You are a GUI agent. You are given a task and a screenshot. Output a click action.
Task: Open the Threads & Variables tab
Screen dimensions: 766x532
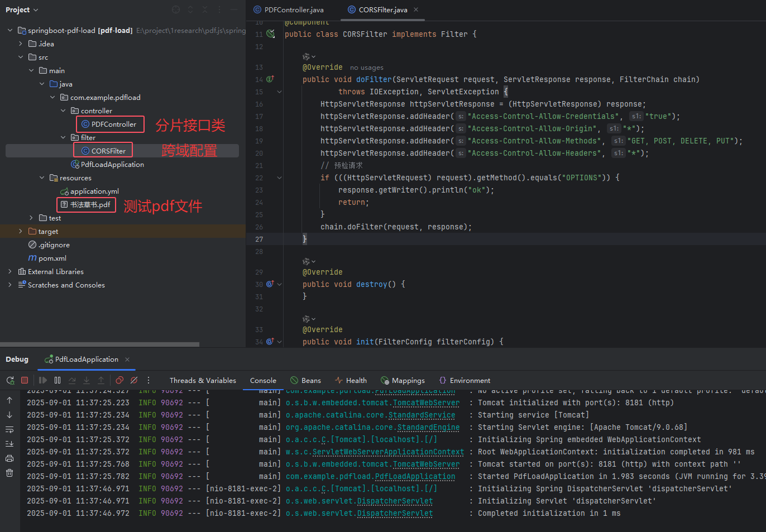203,380
